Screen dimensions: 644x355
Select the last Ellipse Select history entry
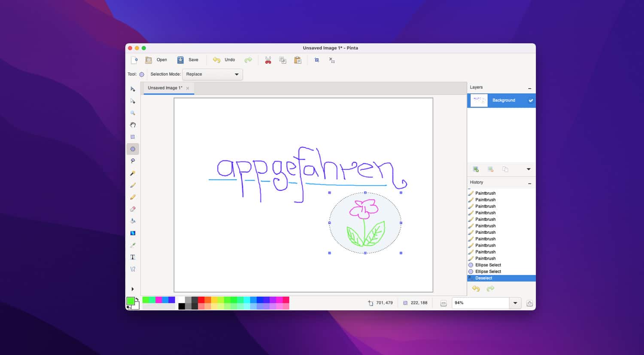[x=488, y=272]
